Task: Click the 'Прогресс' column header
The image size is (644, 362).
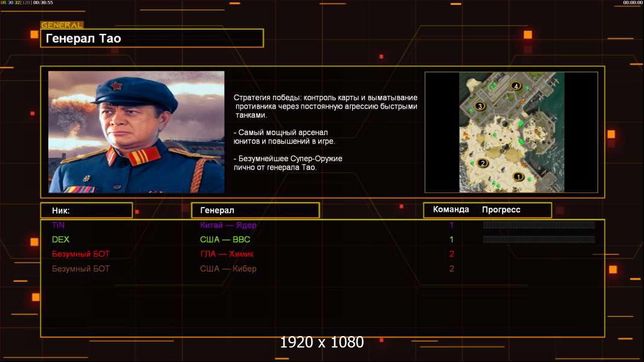Action: [501, 209]
